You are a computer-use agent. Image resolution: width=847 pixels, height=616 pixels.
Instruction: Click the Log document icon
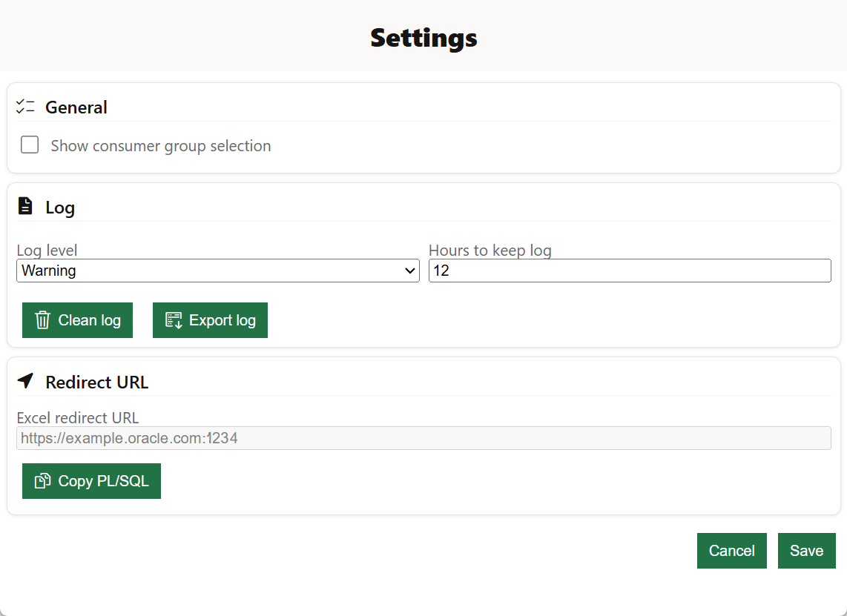point(25,206)
